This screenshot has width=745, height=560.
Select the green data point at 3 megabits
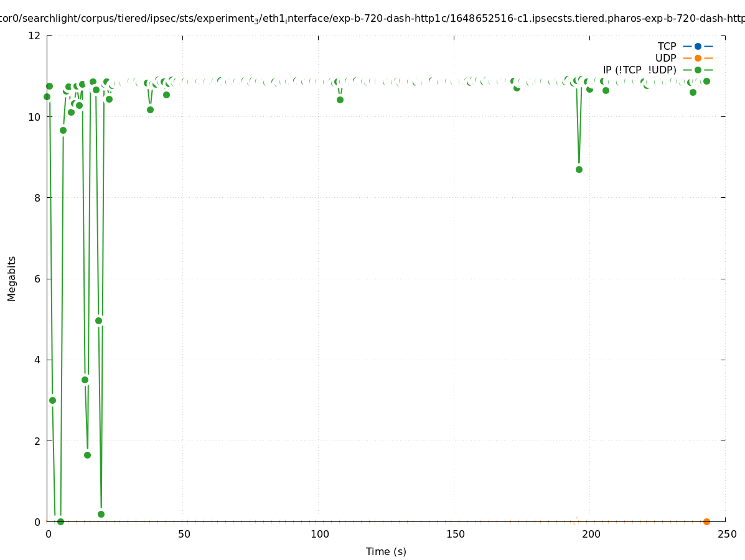(x=52, y=400)
